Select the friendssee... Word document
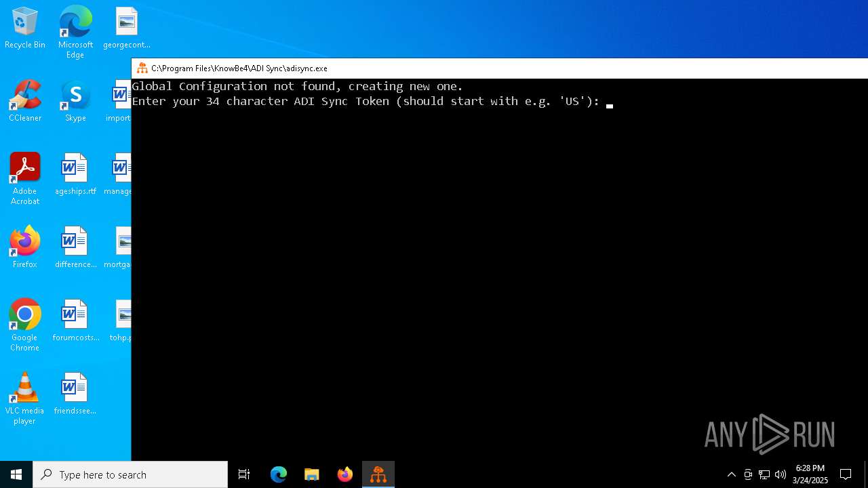The image size is (868, 488). (x=75, y=394)
